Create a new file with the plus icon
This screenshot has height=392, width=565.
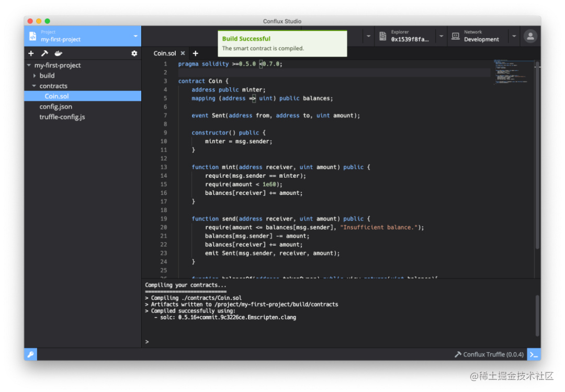pos(30,53)
